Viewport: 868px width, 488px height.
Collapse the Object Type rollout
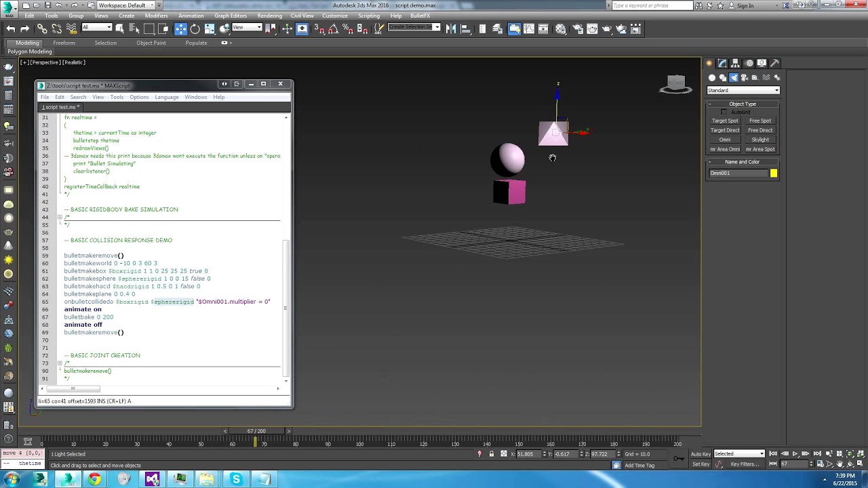tap(743, 104)
